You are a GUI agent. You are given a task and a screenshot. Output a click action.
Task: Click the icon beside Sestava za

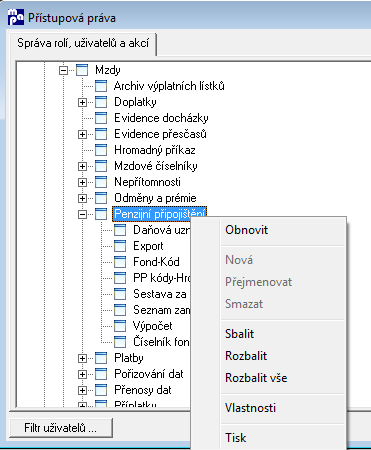coord(120,294)
